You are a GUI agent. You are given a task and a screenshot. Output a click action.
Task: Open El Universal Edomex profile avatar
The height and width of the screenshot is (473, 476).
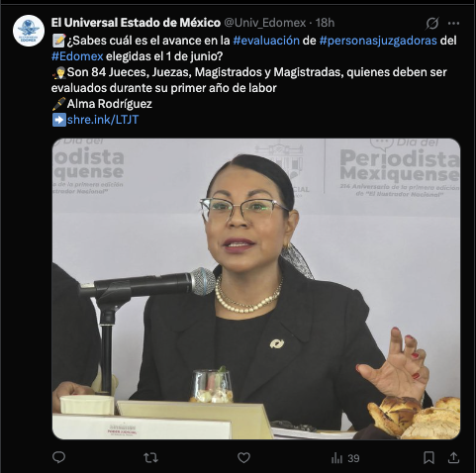point(29,31)
